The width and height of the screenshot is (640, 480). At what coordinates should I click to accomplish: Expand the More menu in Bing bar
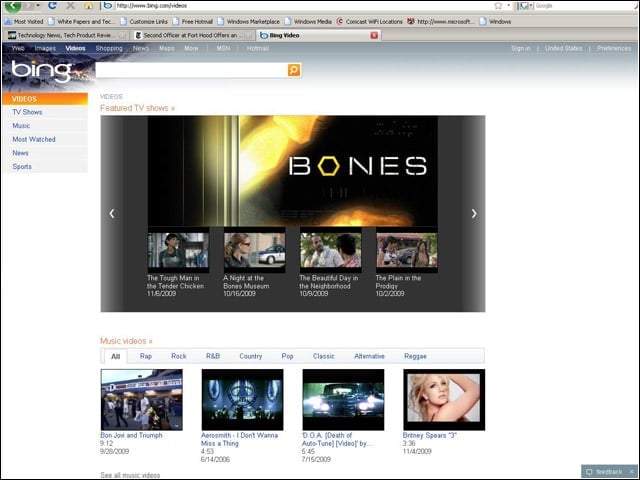click(191, 48)
